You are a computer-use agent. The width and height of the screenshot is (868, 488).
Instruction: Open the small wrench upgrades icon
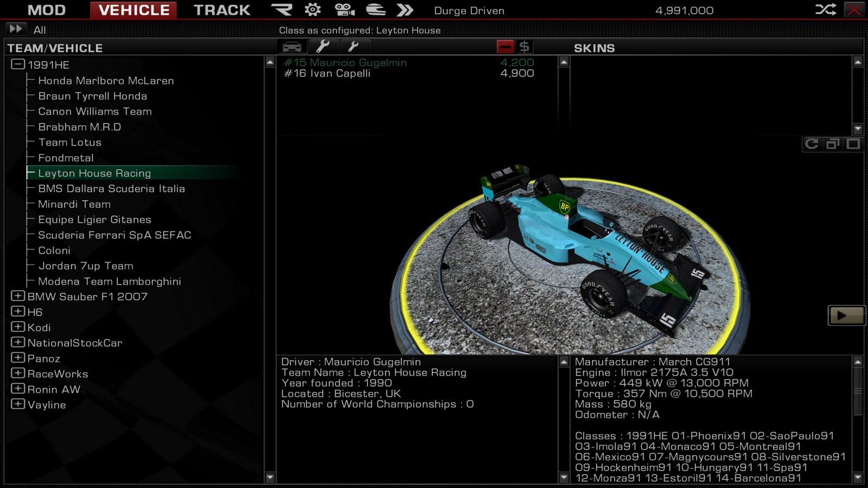click(x=353, y=47)
